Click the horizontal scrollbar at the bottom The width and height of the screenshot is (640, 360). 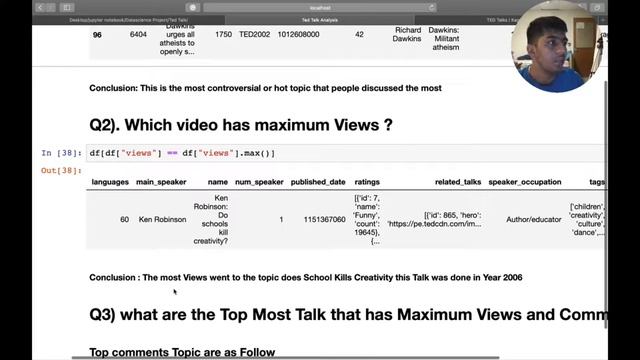point(285,358)
